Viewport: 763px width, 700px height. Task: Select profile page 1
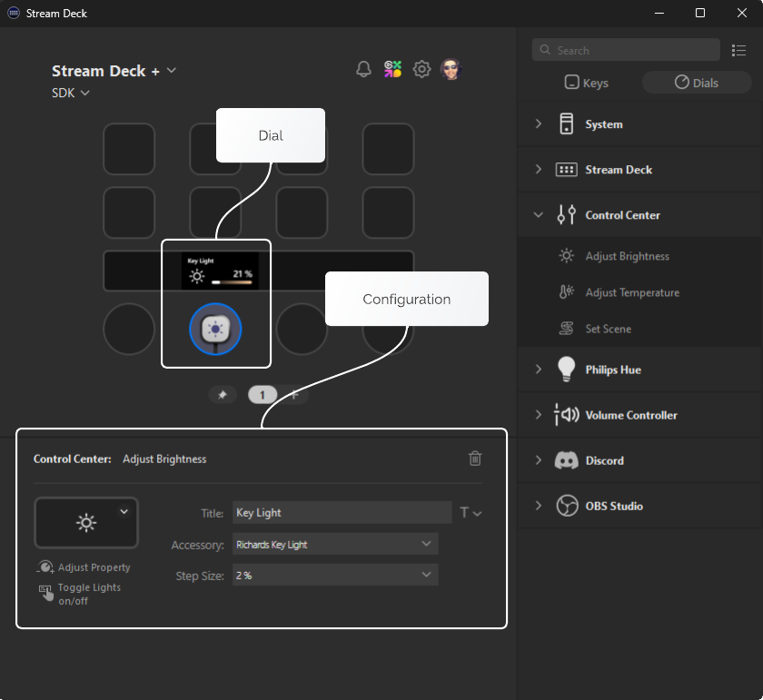point(262,395)
